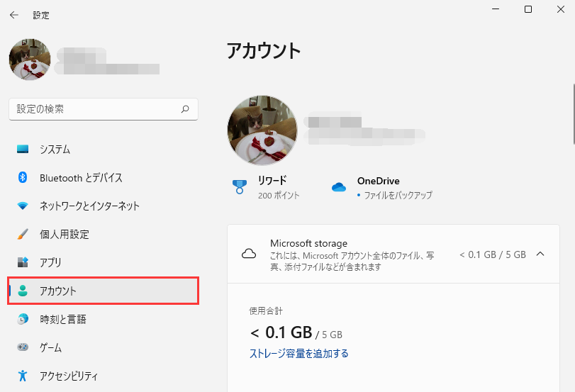The image size is (575, 392).
Task: Minimize the Settings window
Action: (496, 9)
